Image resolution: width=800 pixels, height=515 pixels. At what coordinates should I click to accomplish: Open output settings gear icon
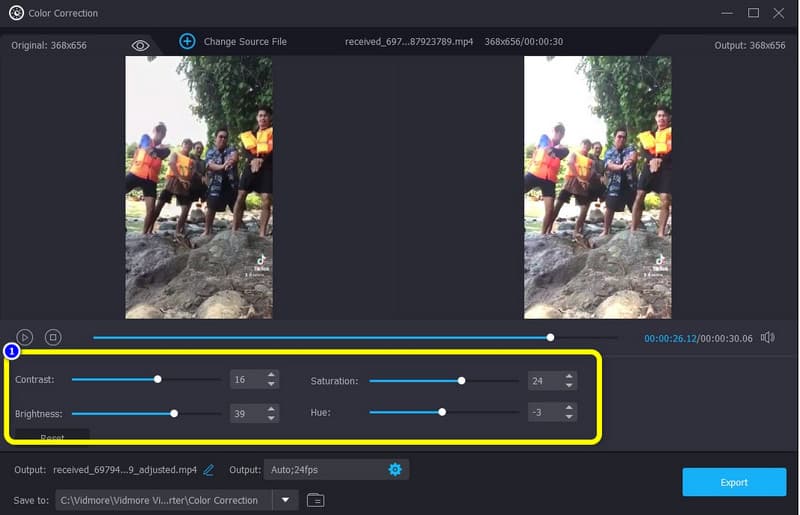click(395, 470)
